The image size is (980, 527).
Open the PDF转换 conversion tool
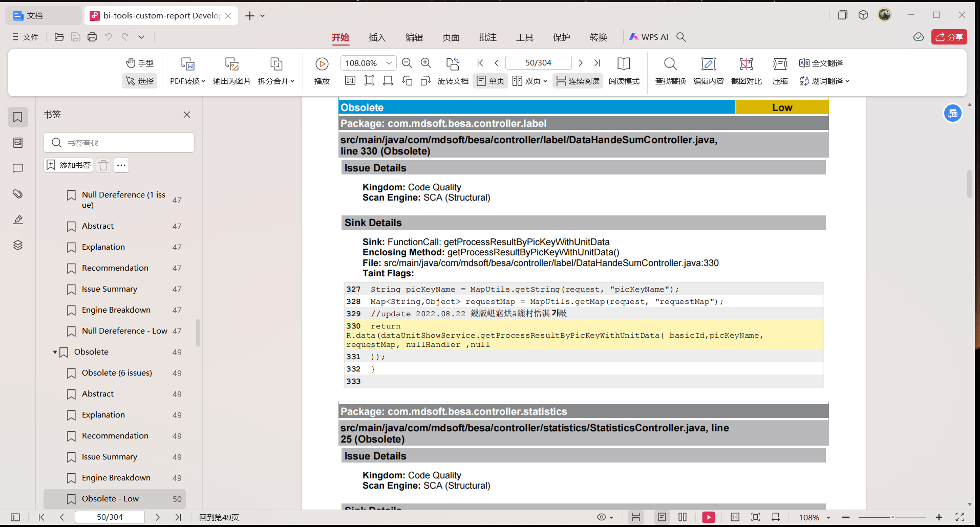(187, 71)
